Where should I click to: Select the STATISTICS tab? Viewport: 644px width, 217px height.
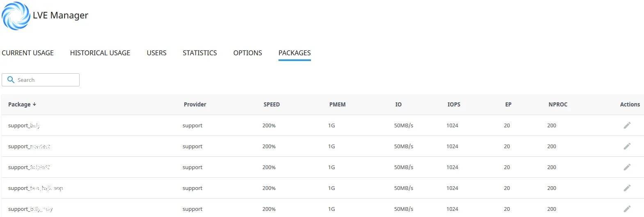tap(200, 53)
